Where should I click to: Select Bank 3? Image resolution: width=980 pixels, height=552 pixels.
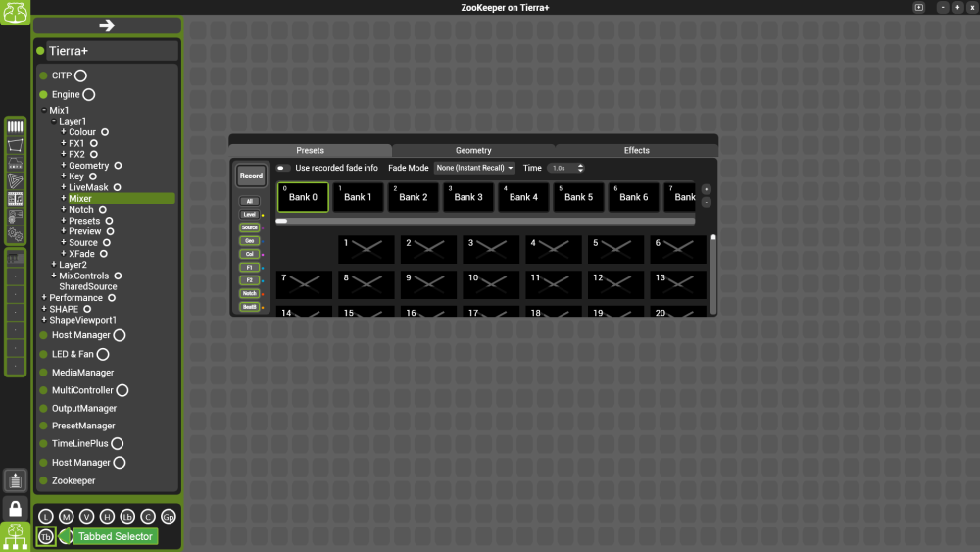click(468, 197)
